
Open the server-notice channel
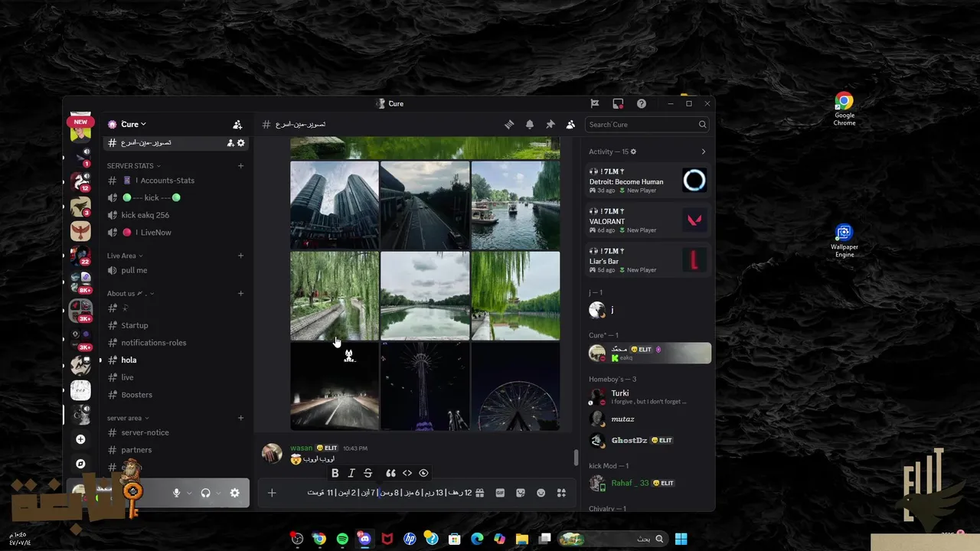point(176,432)
